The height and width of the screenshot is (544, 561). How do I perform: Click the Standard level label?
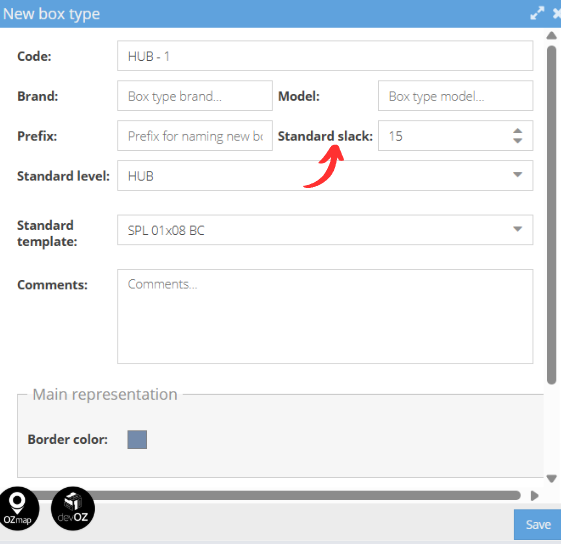click(x=63, y=176)
